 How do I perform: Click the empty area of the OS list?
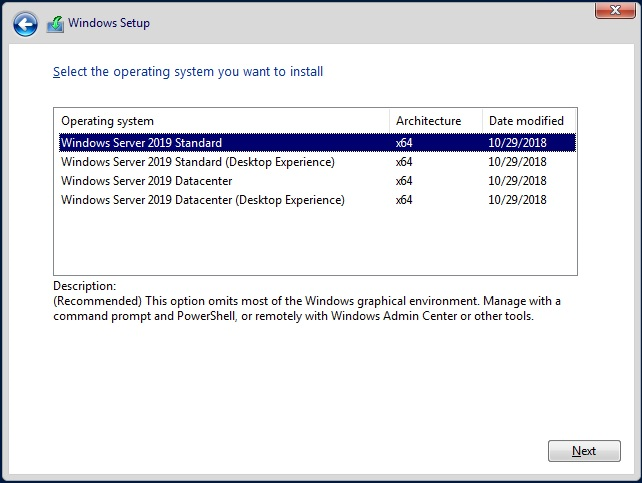(315, 242)
